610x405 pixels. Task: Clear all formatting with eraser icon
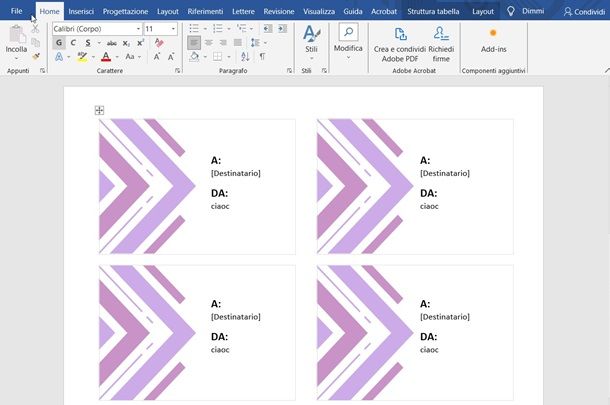point(159,42)
